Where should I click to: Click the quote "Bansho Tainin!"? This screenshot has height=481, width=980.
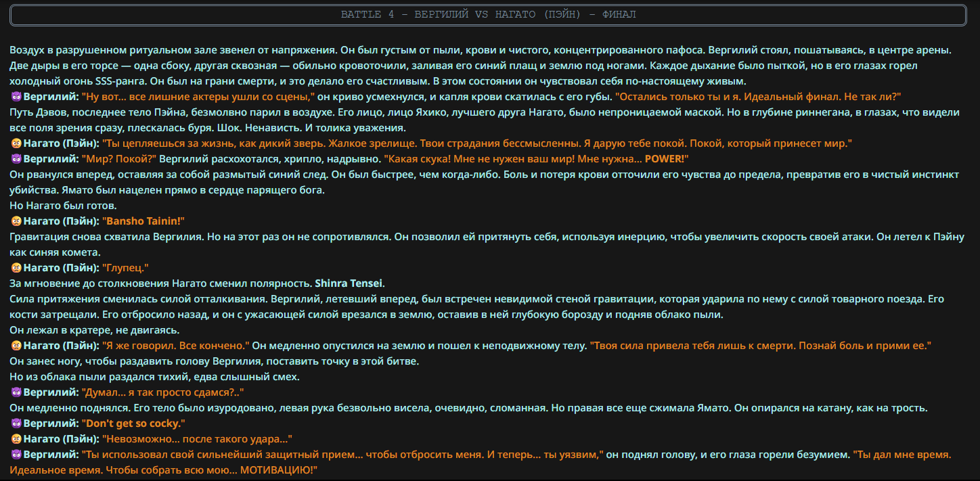143,221
